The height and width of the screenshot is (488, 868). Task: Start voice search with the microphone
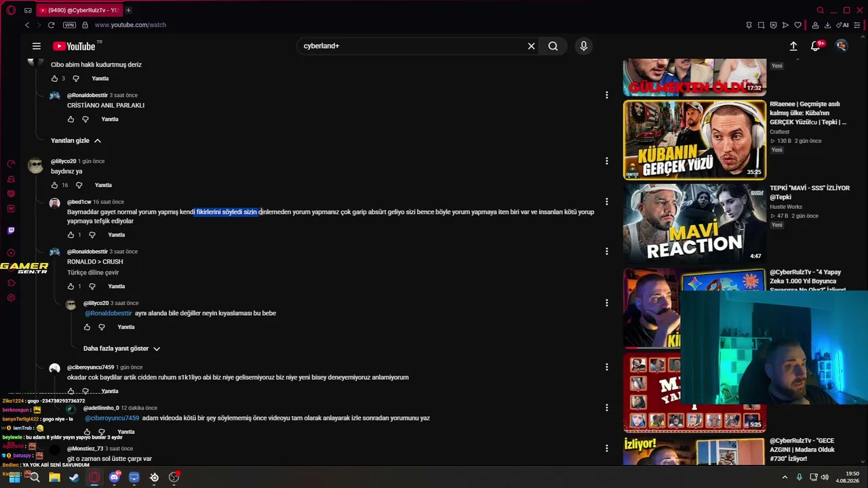pos(583,46)
